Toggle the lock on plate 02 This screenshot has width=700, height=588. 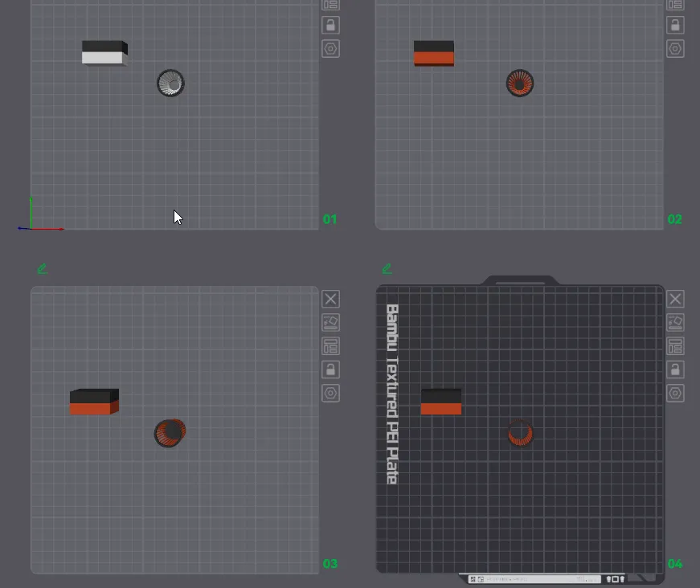(x=675, y=25)
